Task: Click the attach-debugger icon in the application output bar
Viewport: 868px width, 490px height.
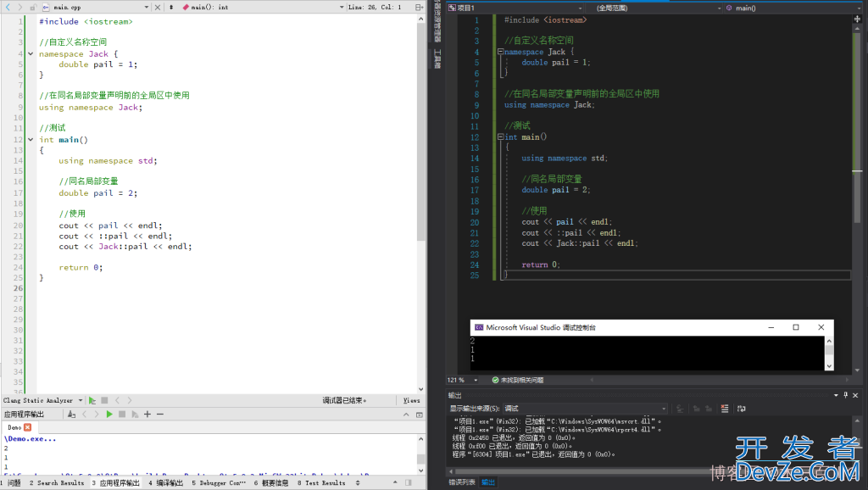Action: click(x=71, y=415)
